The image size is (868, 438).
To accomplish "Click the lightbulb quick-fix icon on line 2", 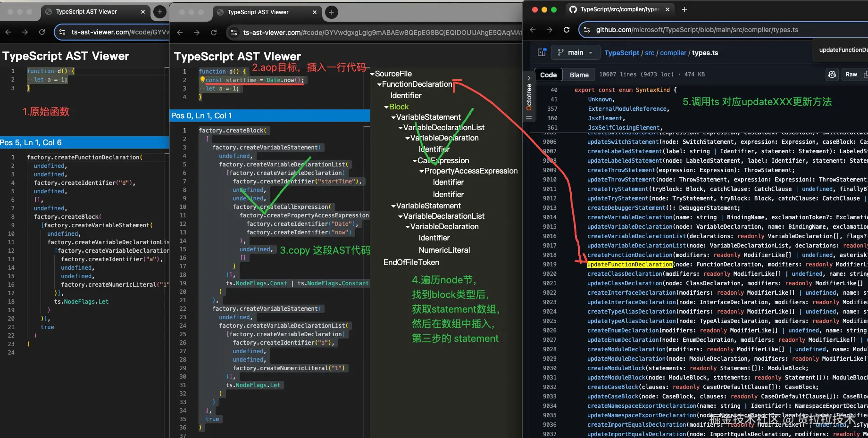I will [202, 80].
